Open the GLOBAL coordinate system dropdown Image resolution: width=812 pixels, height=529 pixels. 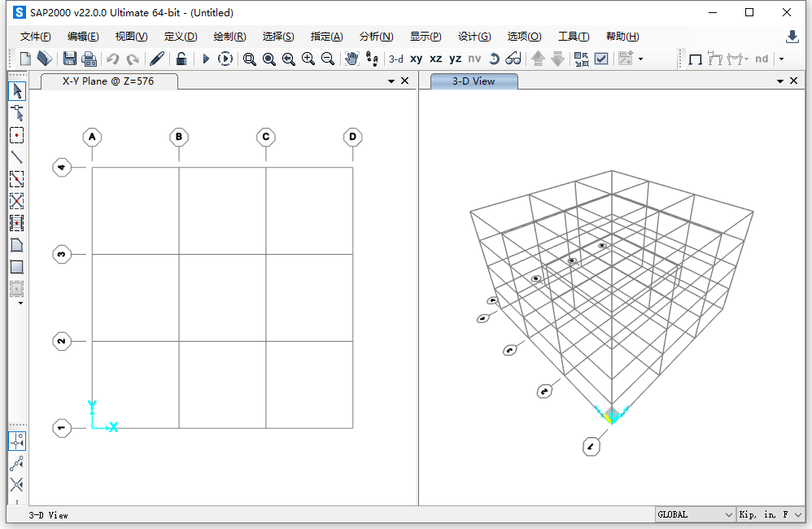(695, 514)
